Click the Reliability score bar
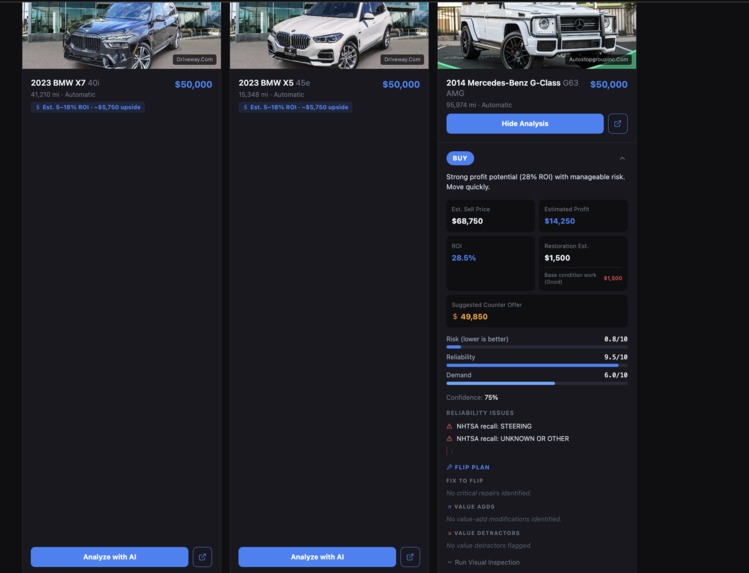The width and height of the screenshot is (749, 573). pos(537,365)
